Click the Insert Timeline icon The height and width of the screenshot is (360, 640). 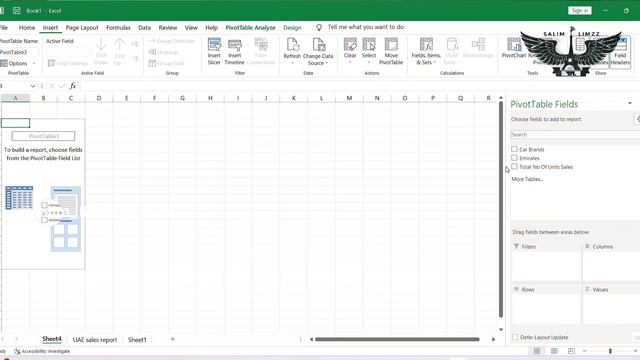click(235, 45)
